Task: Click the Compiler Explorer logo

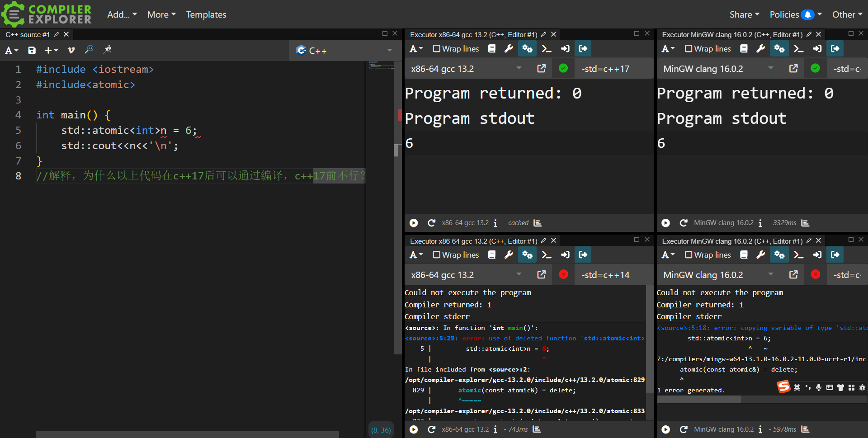Action: [x=47, y=14]
